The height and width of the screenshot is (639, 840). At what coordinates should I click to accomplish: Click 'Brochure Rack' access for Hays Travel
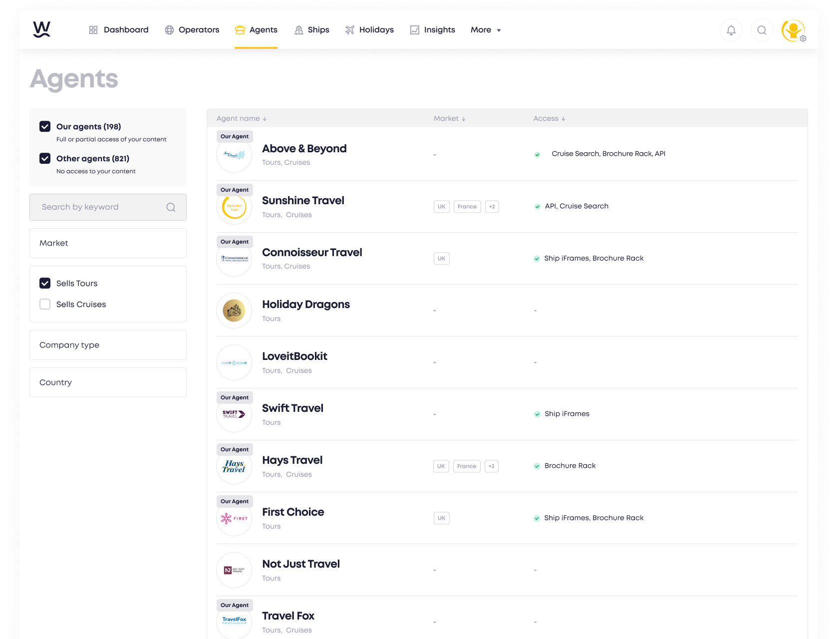(570, 466)
